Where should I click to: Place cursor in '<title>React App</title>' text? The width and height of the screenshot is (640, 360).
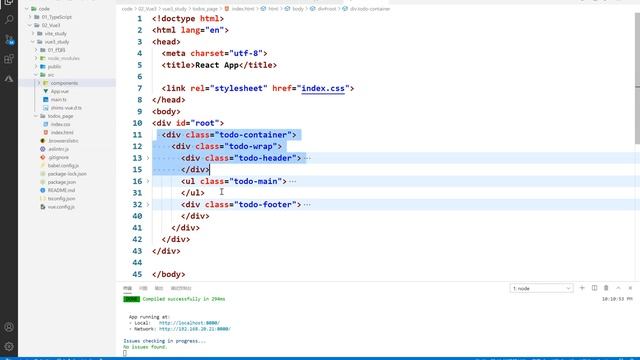(x=219, y=65)
